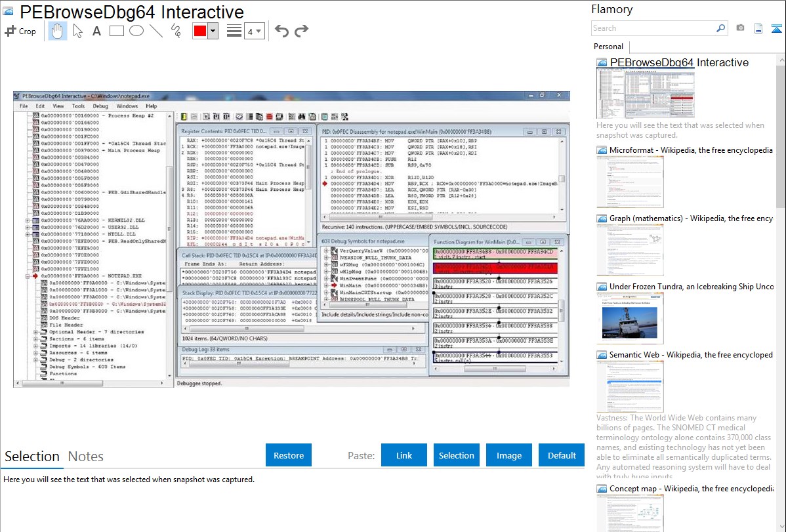This screenshot has width=786, height=532.
Task: Click the icon next to Graph (mathematics) snapshot
Action: point(602,218)
